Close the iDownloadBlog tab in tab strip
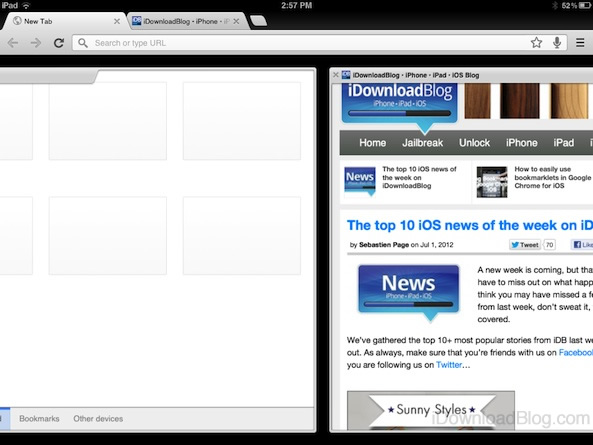The width and height of the screenshot is (593, 445). pos(236,22)
